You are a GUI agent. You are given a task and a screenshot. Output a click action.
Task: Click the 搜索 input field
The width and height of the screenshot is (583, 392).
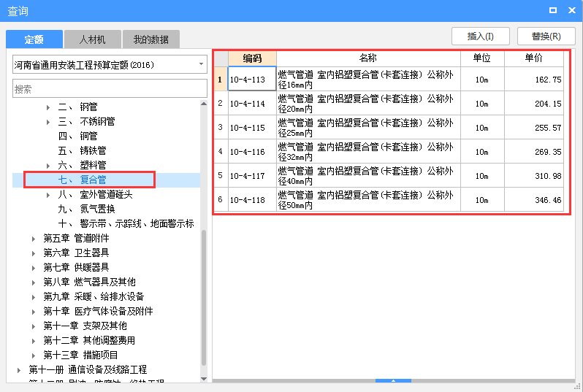coord(110,89)
